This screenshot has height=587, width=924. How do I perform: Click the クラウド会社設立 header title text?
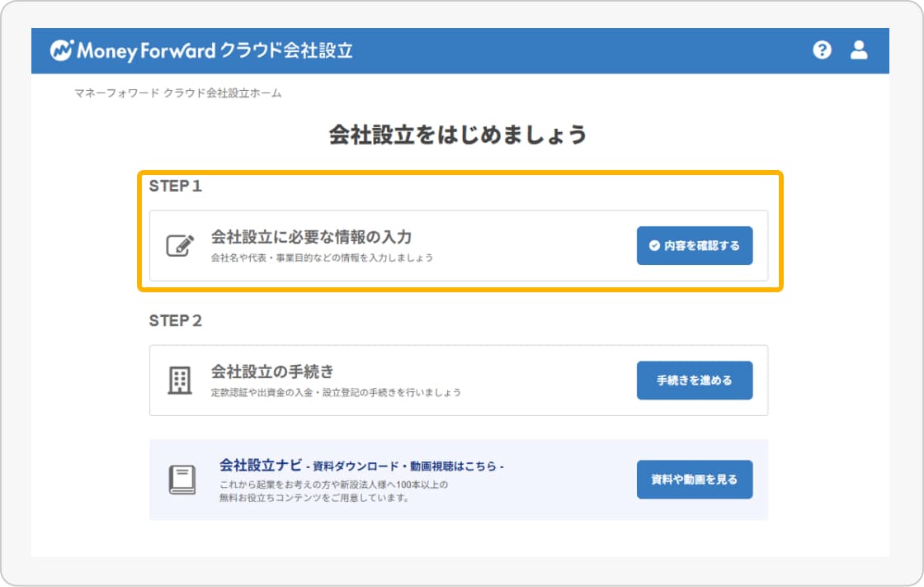pos(286,50)
